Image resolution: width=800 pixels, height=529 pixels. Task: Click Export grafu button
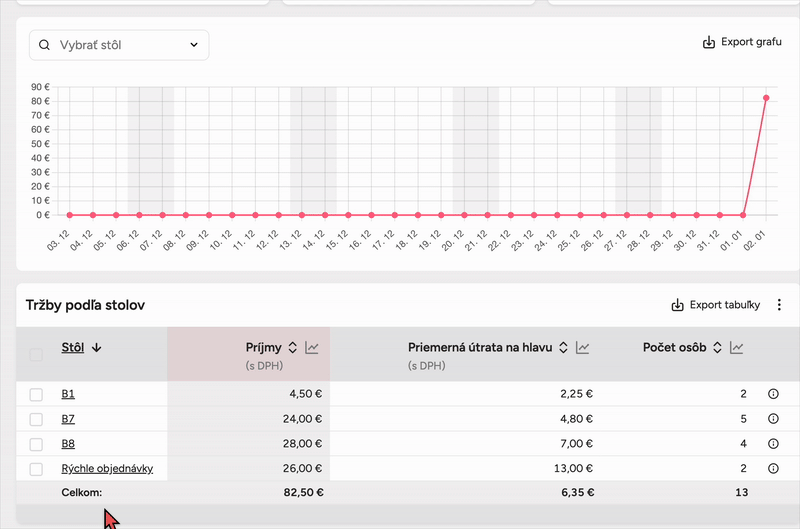click(x=742, y=43)
